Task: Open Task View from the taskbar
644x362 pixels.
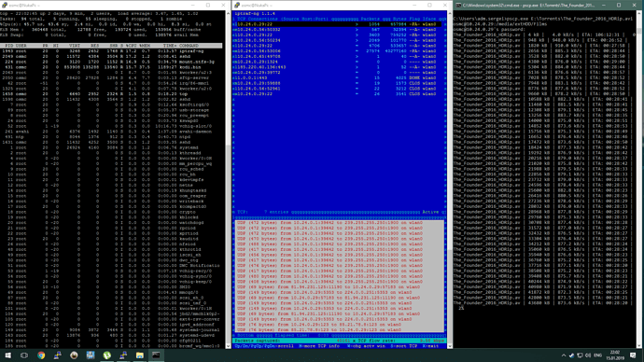Action: (x=24, y=355)
